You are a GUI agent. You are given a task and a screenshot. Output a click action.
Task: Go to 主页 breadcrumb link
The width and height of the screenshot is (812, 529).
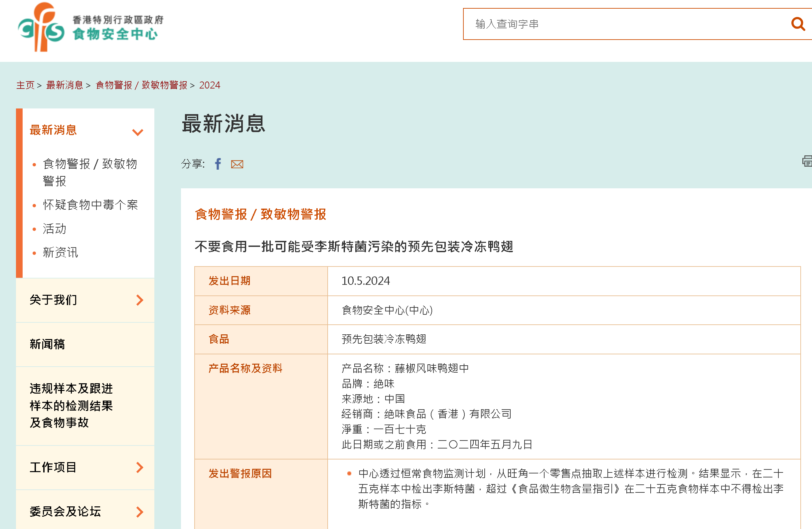coord(25,85)
